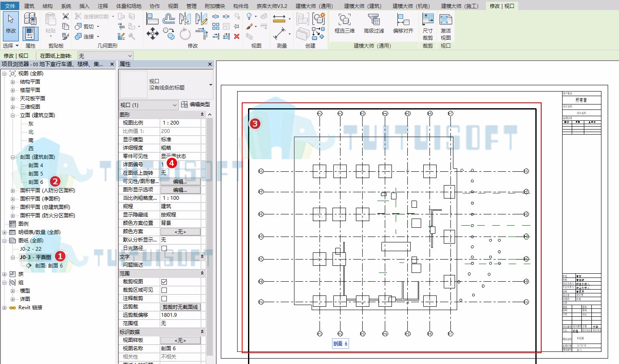The height and width of the screenshot is (364, 619).
Task: Select the Array tool icon
Action: tap(216, 26)
